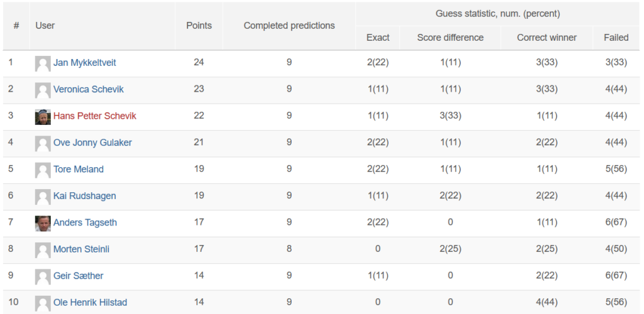Select the Hans Petter Schevik name link
This screenshot has width=644, height=314.
pyautogui.click(x=94, y=116)
